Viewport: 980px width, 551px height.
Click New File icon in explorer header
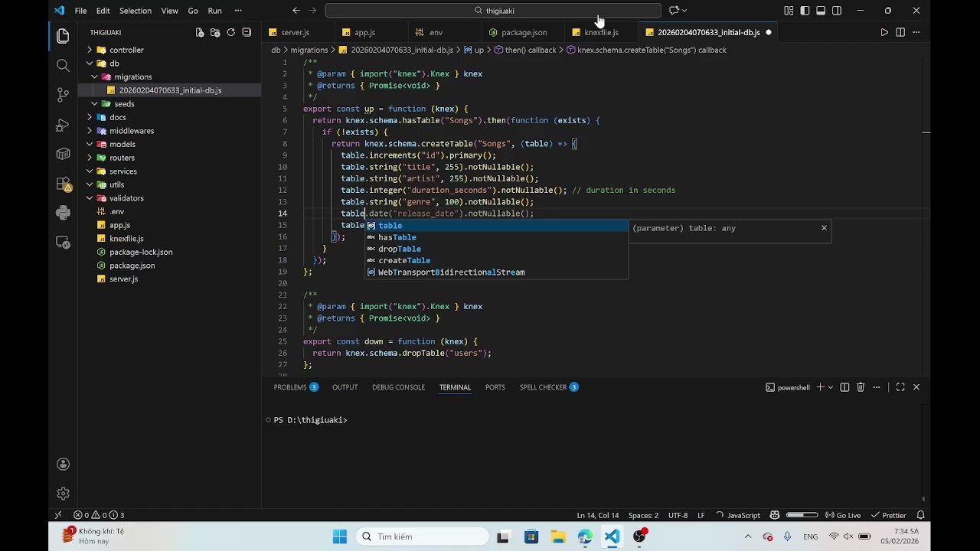(x=200, y=32)
